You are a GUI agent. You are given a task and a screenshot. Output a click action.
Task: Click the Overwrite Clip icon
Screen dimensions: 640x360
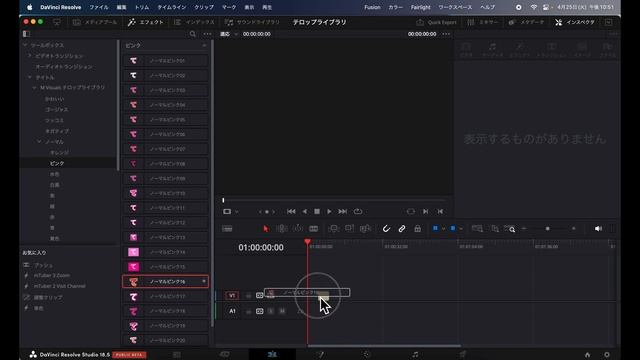(x=349, y=229)
